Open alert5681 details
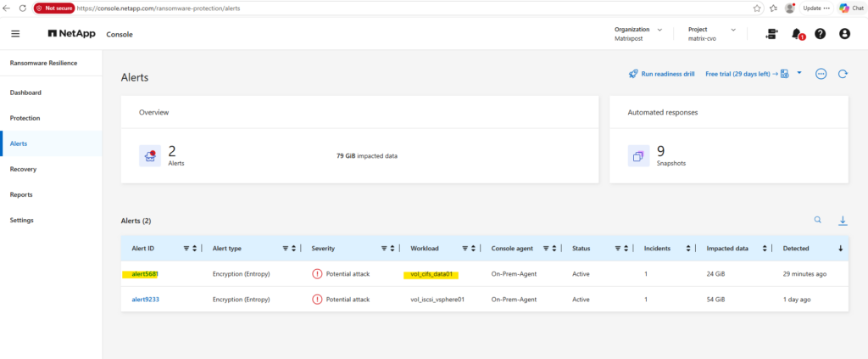 (146, 273)
